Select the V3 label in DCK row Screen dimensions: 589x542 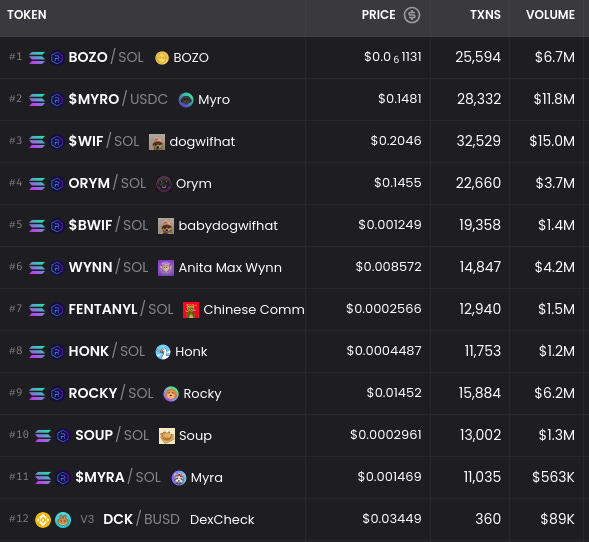point(87,520)
